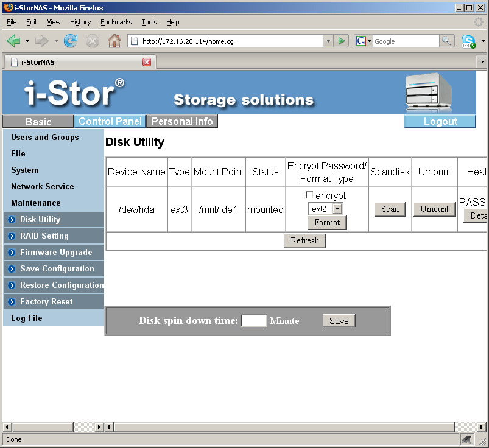
Task: Open the search engine selector dropdown arrow
Action: point(370,41)
